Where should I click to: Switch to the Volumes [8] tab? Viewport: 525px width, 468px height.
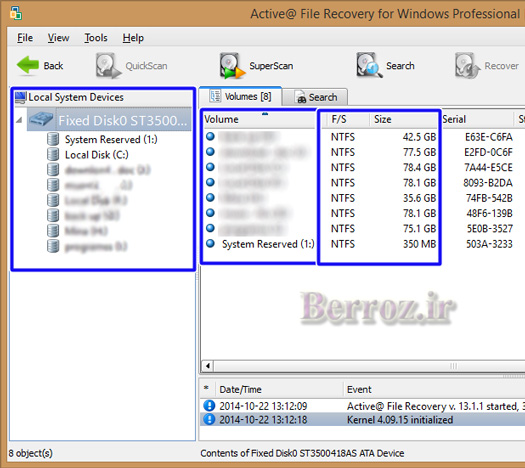(240, 97)
